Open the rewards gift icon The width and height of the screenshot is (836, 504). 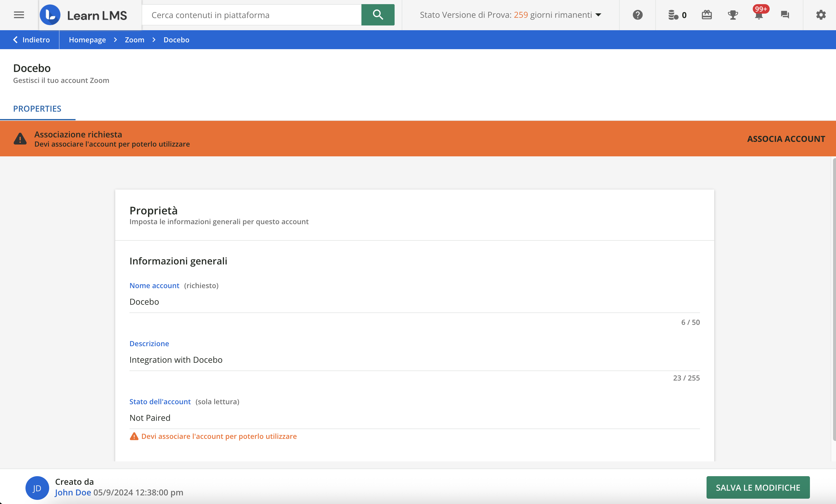click(707, 15)
